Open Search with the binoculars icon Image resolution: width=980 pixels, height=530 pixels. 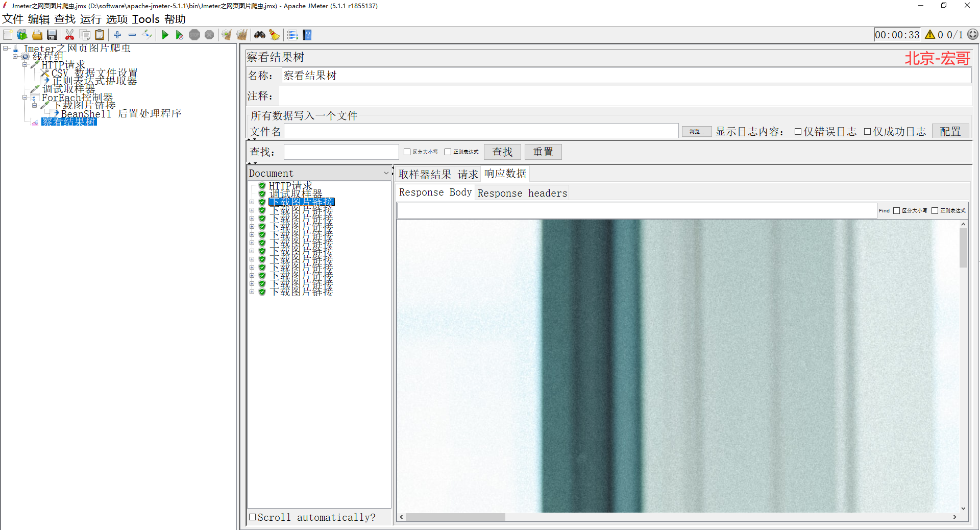click(260, 35)
